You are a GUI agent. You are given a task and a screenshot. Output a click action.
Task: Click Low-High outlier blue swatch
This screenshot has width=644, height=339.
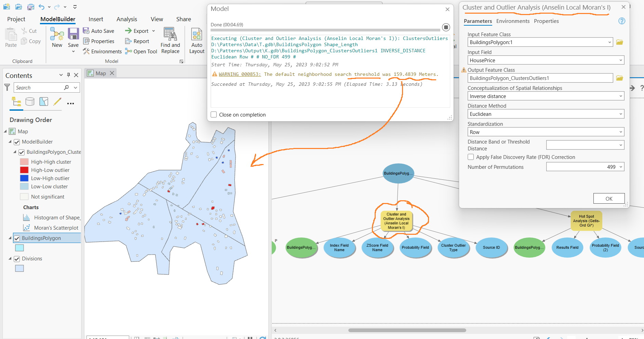24,178
